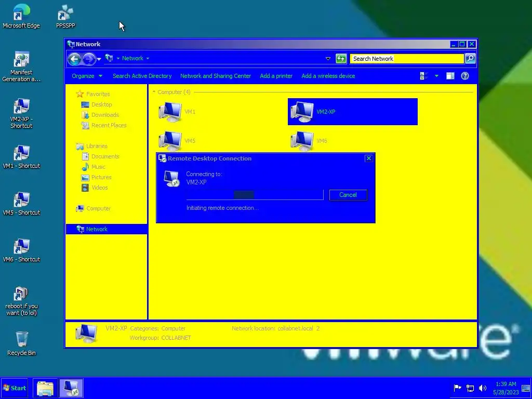Open Help with the question mark icon
The width and height of the screenshot is (532, 399).
pyautogui.click(x=465, y=76)
